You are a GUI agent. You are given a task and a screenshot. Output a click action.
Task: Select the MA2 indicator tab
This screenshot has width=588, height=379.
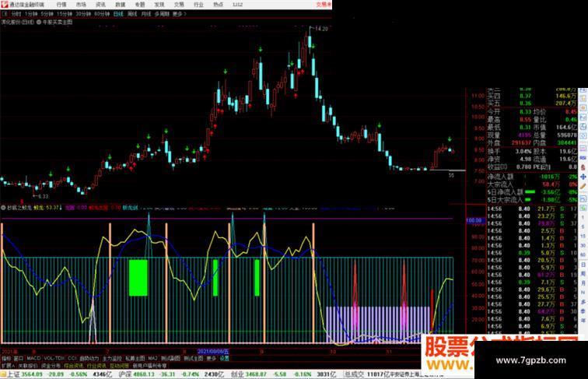click(x=152, y=358)
